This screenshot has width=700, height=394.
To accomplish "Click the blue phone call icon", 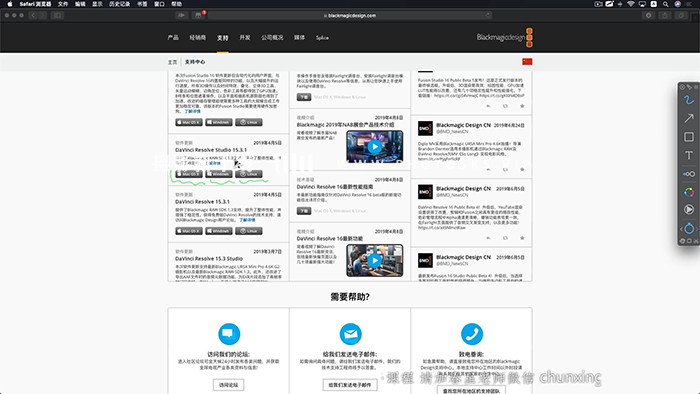I will click(472, 334).
